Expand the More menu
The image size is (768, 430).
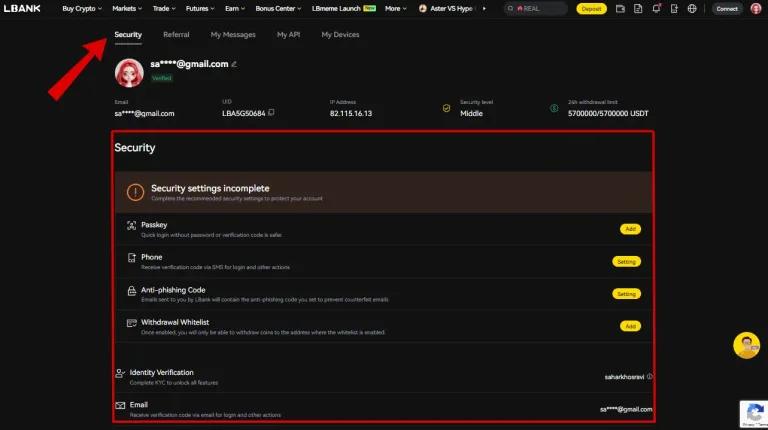pyautogui.click(x=395, y=8)
